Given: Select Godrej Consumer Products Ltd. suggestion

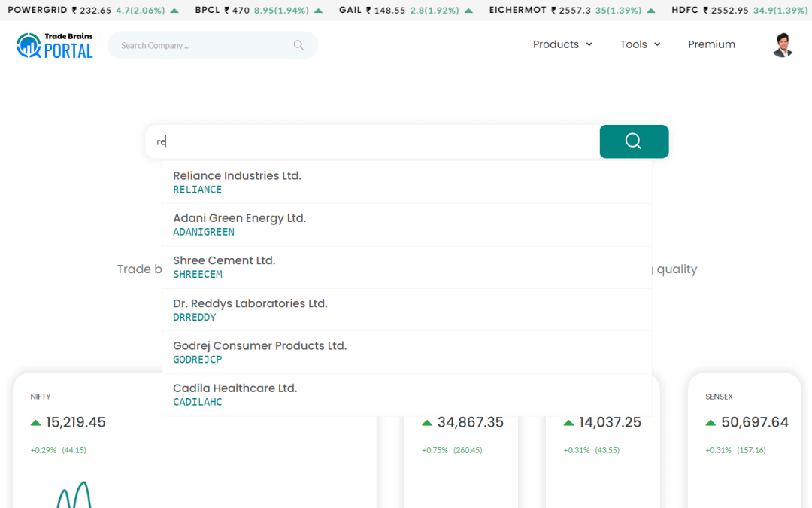Looking at the screenshot, I should tap(407, 352).
